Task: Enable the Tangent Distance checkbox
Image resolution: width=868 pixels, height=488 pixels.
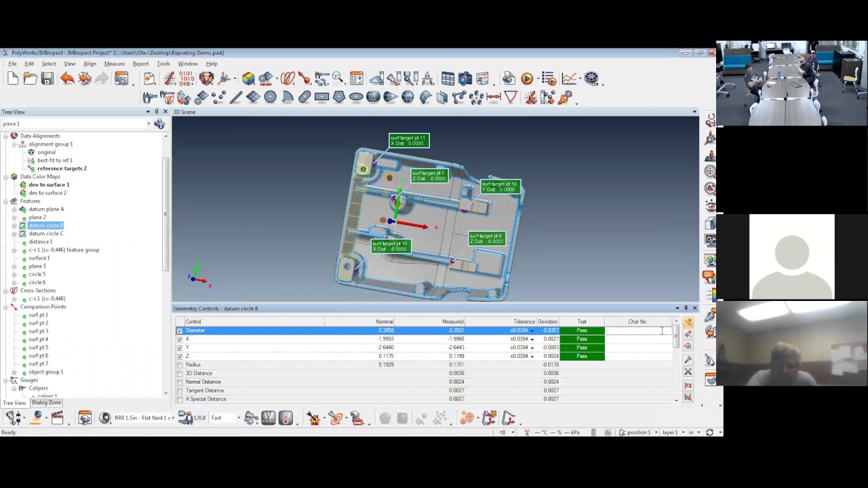Action: pos(180,390)
